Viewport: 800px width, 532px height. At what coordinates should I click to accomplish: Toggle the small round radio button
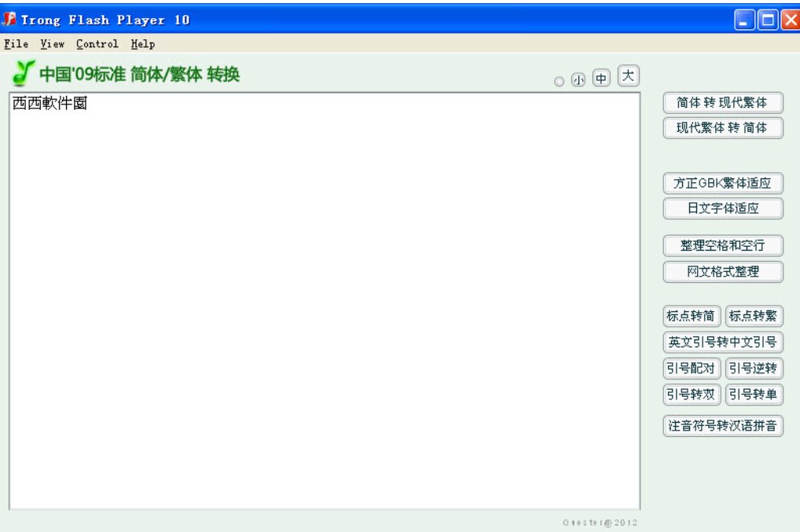(559, 81)
